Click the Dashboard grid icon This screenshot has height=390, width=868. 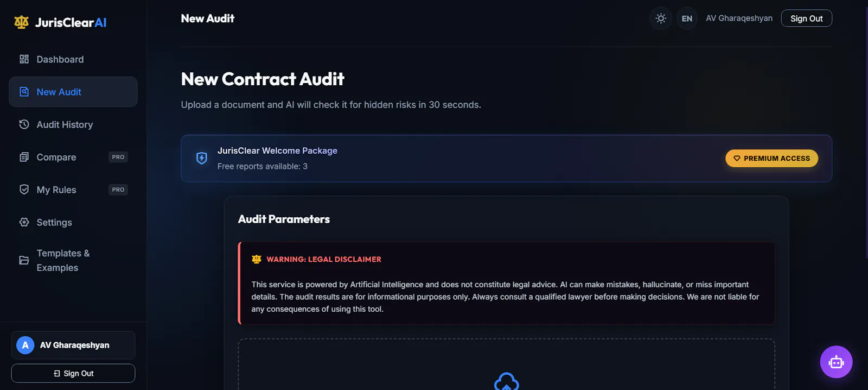pos(24,59)
